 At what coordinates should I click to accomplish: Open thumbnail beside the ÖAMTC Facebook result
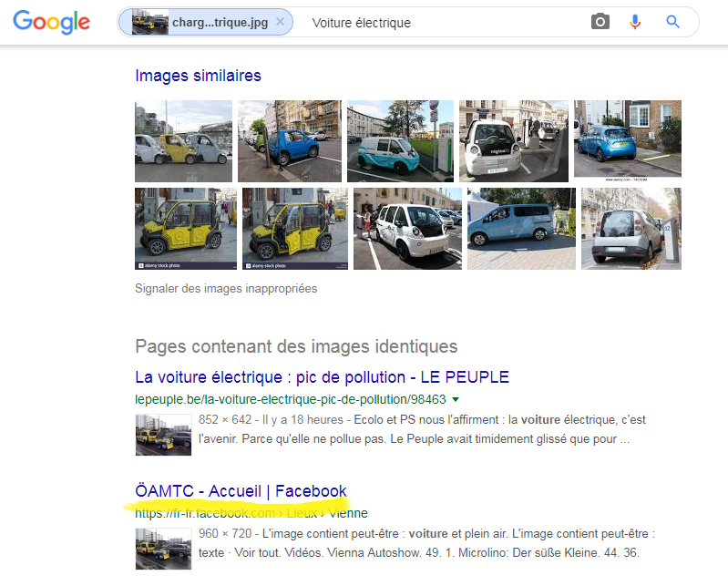pos(163,549)
